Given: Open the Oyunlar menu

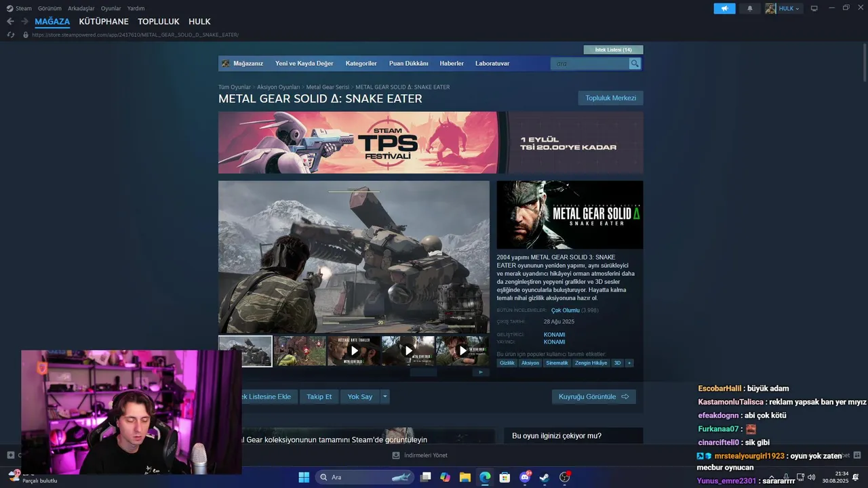Looking at the screenshot, I should point(111,8).
